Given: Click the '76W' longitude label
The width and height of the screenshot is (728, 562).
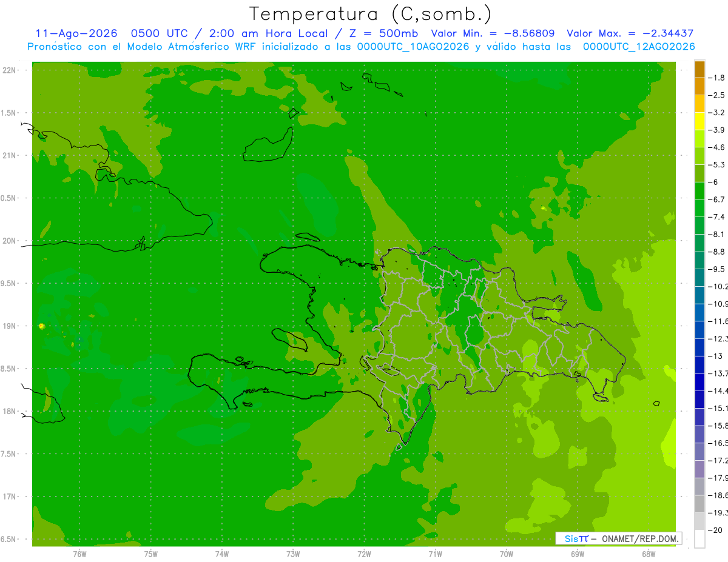Looking at the screenshot, I should (79, 554).
